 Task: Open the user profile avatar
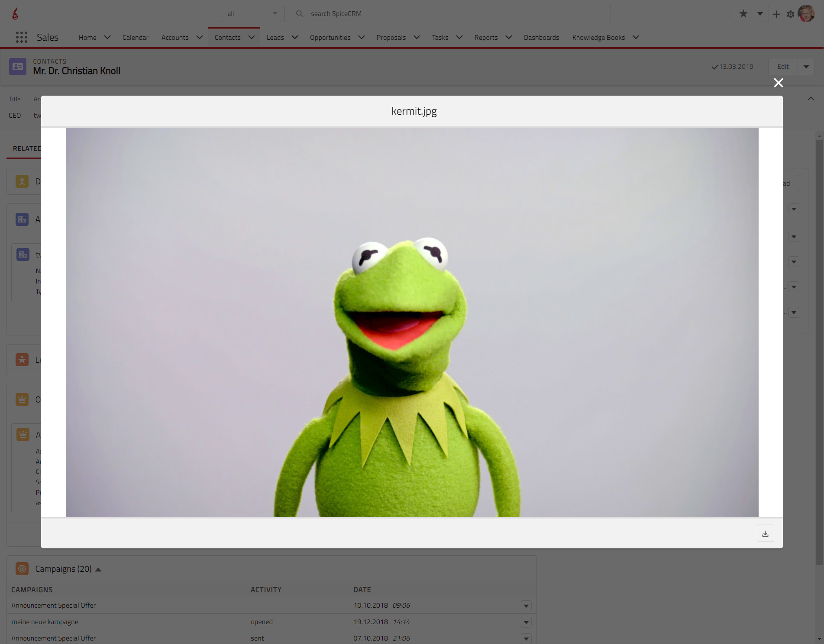tap(806, 13)
